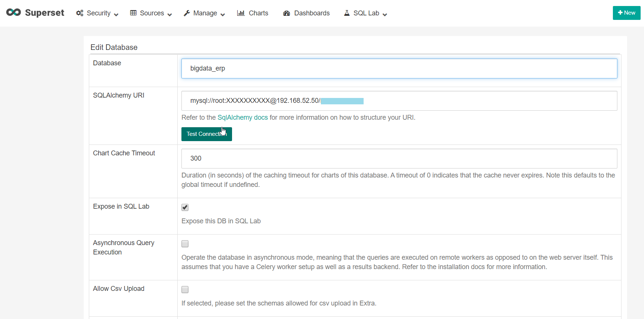Open the Security menu
The height and width of the screenshot is (319, 644).
97,13
